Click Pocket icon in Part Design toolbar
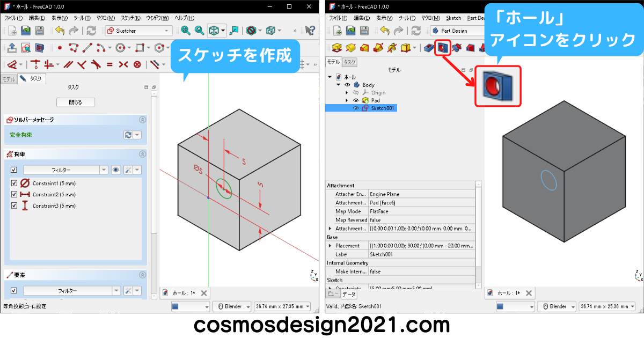 pyautogui.click(x=429, y=48)
